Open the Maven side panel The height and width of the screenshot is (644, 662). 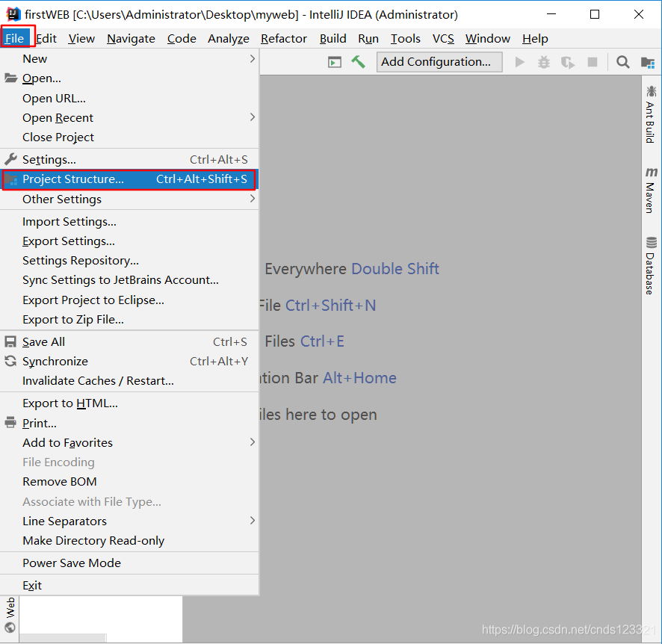(651, 191)
